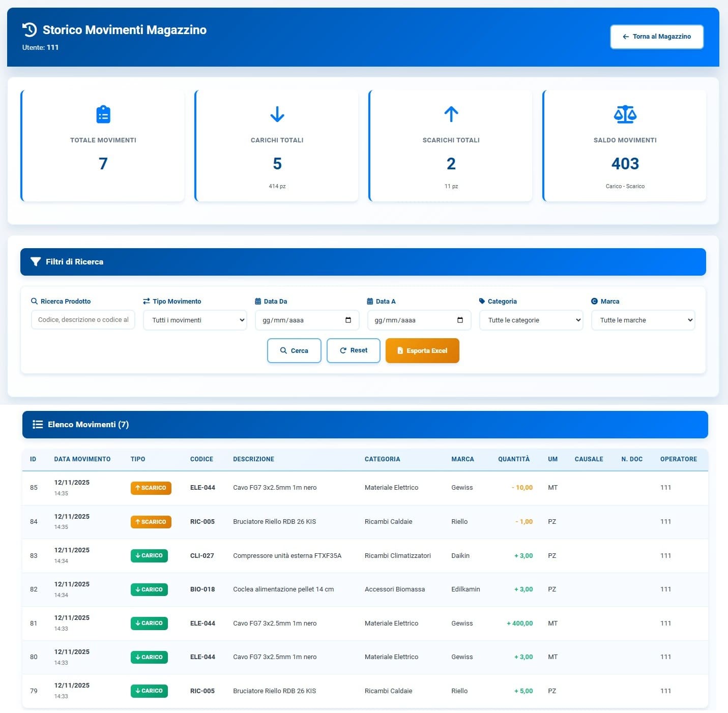Click the down arrow icon above Carichi Totali
This screenshot has height=713, width=728.
pos(277,114)
